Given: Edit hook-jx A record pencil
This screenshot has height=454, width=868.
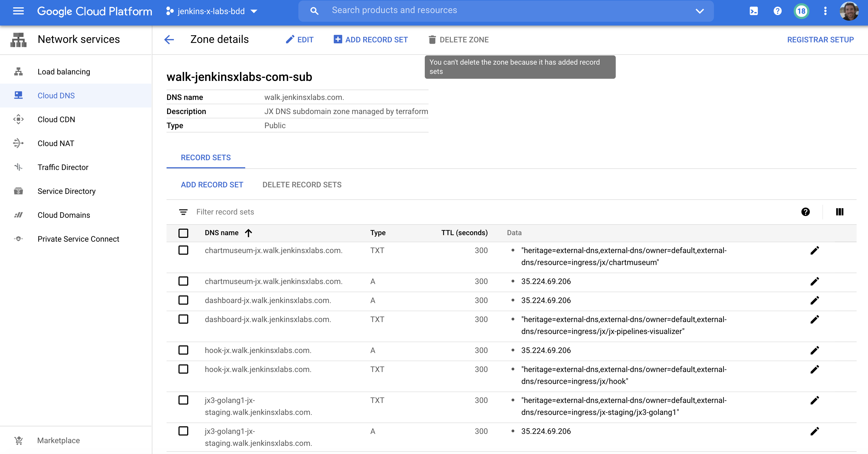Looking at the screenshot, I should click(815, 351).
